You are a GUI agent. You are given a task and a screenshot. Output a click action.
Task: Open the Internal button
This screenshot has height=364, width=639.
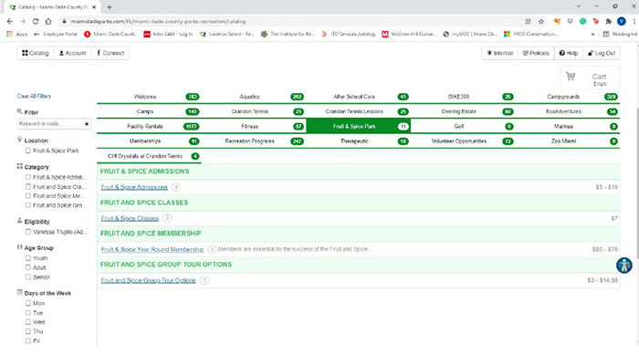500,53
